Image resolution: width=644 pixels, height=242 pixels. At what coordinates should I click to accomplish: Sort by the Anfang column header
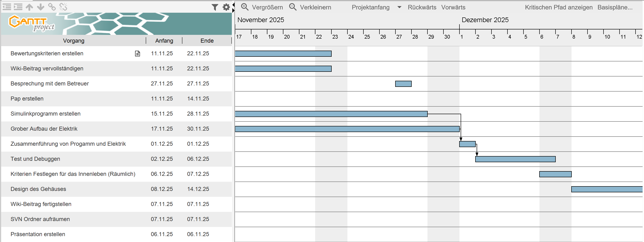164,41
